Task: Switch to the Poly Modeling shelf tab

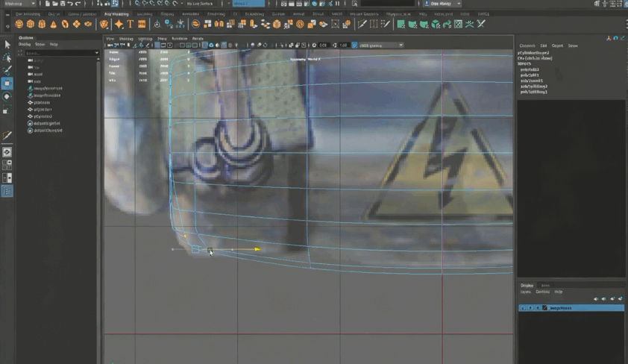Action: (116, 14)
